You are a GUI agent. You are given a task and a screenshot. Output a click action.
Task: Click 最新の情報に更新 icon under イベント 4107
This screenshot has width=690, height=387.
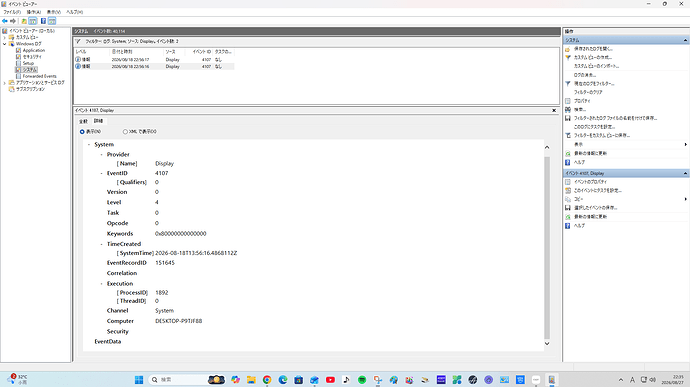[568, 217]
